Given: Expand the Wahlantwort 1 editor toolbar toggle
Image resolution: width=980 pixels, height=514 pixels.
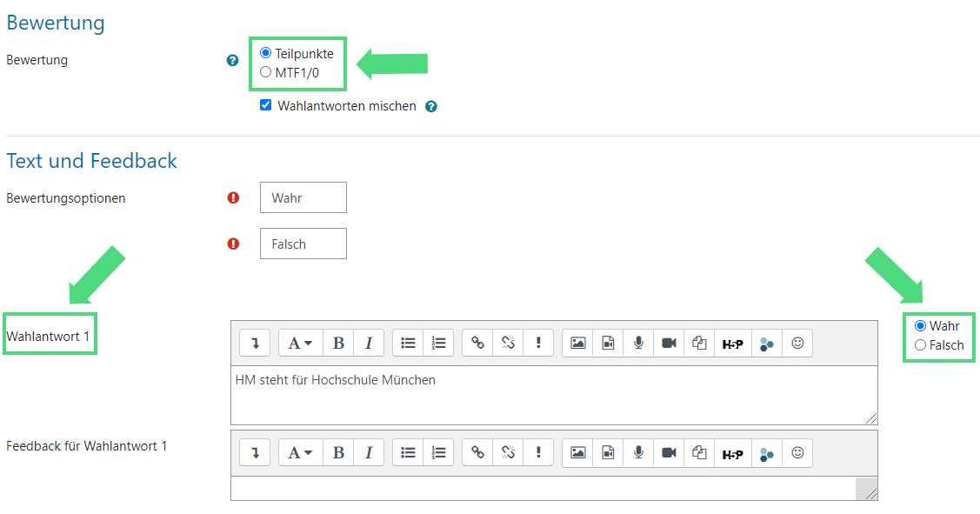Looking at the screenshot, I should click(255, 343).
